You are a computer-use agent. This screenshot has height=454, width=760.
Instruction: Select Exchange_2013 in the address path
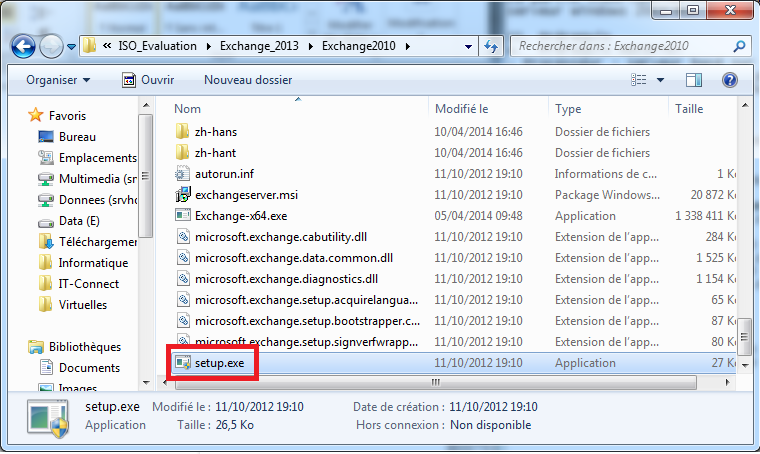pos(259,46)
